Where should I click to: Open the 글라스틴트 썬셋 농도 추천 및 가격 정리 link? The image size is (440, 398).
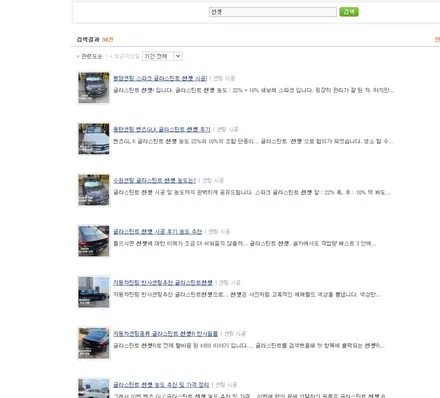click(161, 384)
